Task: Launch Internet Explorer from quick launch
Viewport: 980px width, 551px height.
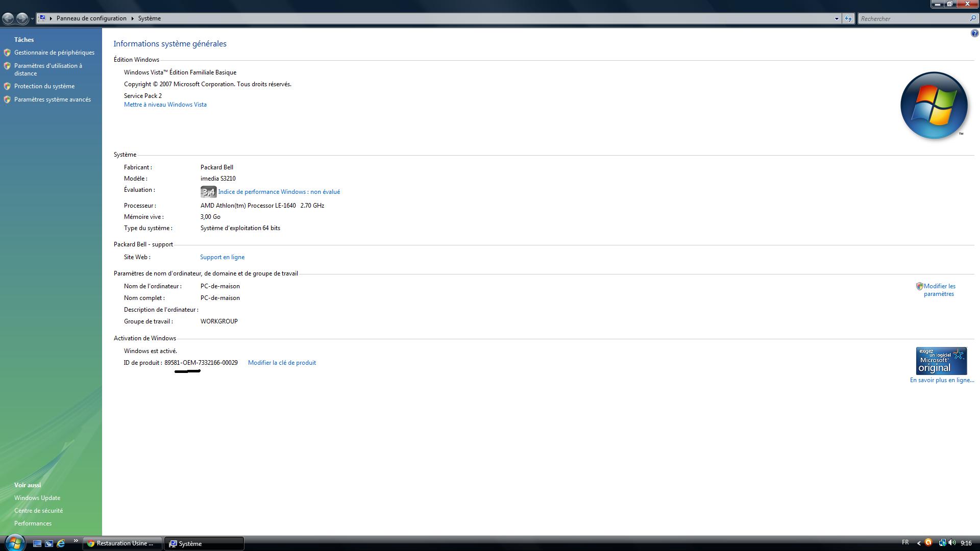Action: (x=61, y=544)
